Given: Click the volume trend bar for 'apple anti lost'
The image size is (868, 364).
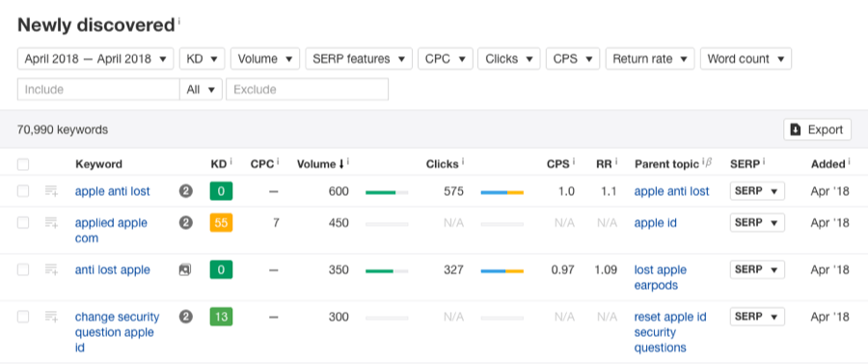Looking at the screenshot, I should tap(387, 192).
